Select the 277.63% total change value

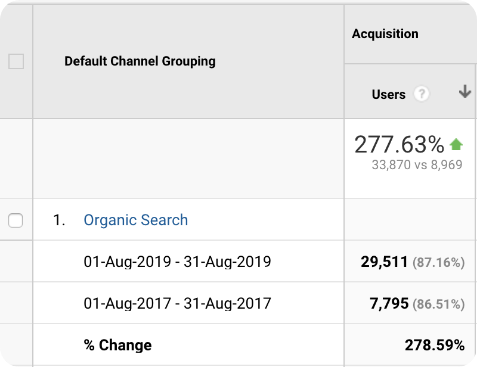click(x=399, y=145)
